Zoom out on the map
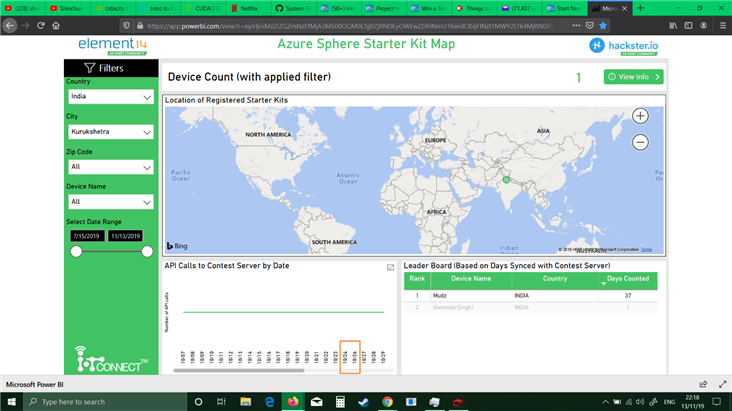 [640, 142]
